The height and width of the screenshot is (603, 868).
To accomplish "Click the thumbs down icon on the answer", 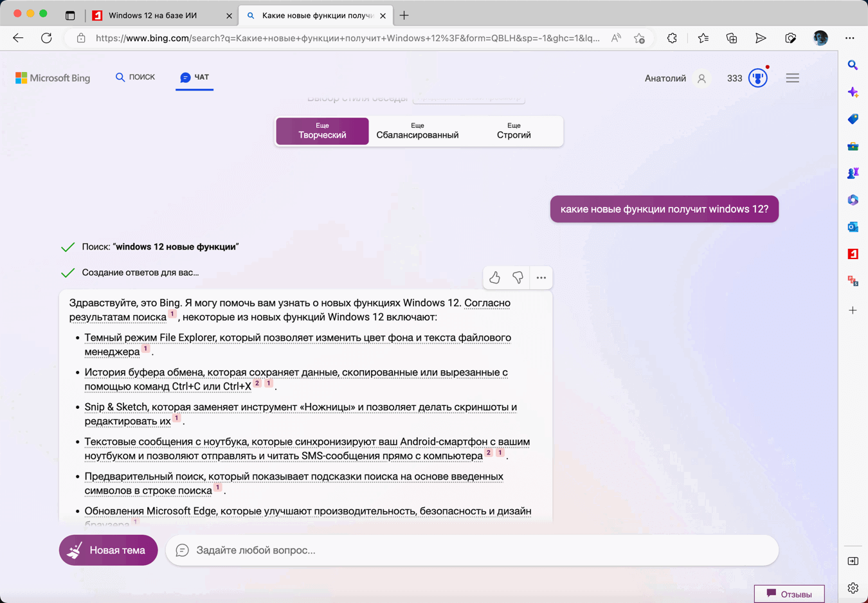I will (x=518, y=278).
